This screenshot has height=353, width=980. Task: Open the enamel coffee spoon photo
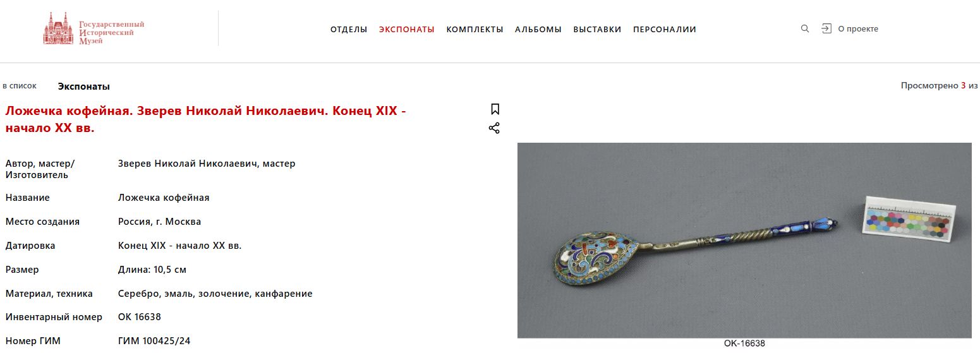pos(744,241)
